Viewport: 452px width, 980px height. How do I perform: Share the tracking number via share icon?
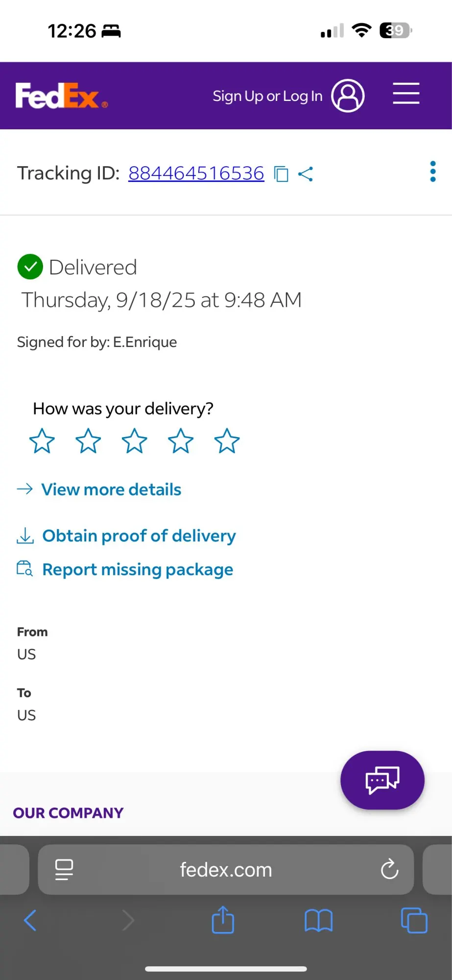[x=306, y=174]
